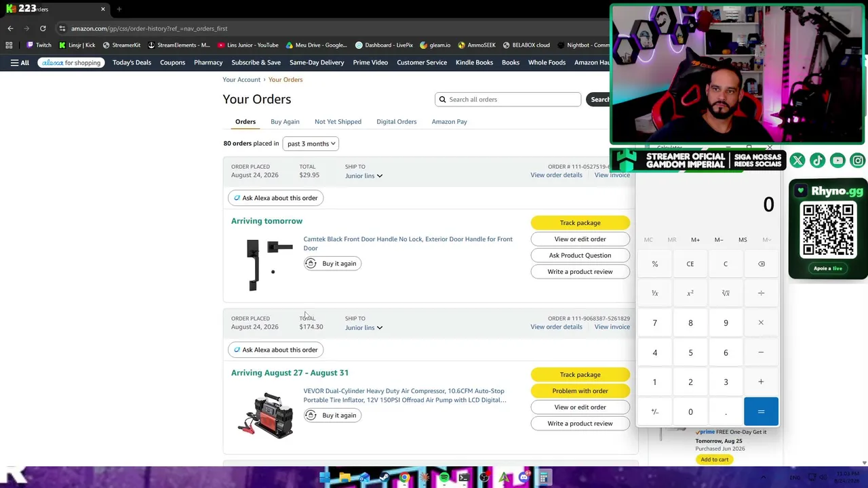Open Customer Service in Amazon nav

[x=422, y=62]
